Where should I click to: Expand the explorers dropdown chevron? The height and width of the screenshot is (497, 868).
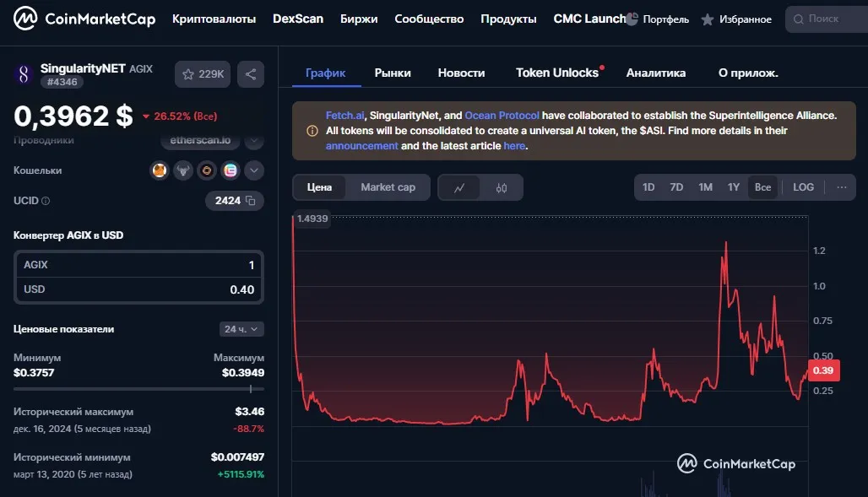(254, 141)
